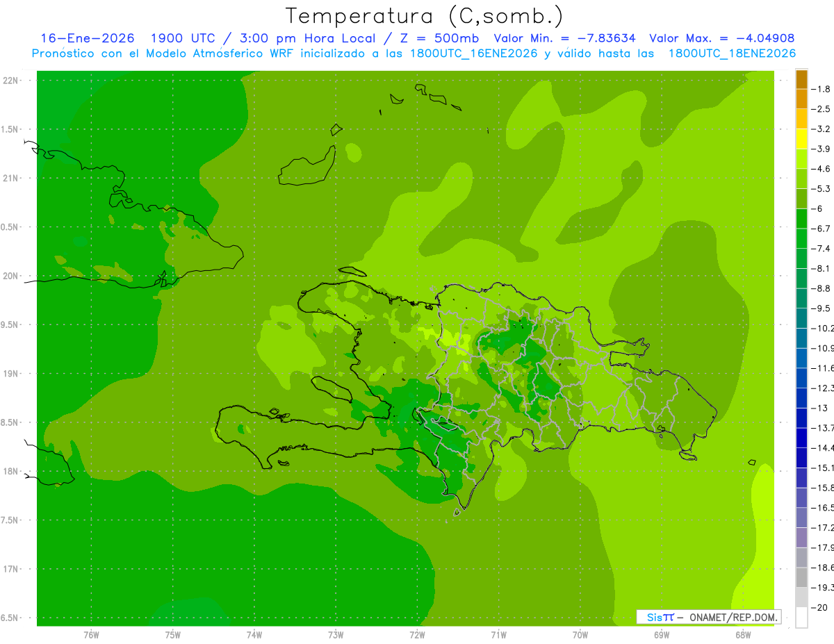Click the '-8.8' colorbar value

(821, 288)
